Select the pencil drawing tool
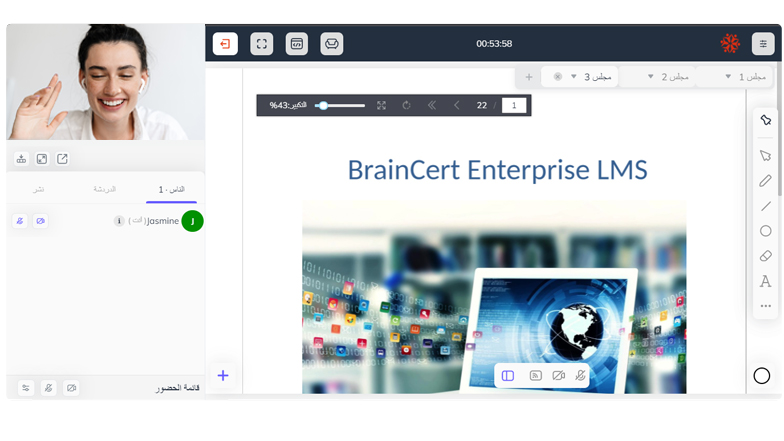 point(766,180)
